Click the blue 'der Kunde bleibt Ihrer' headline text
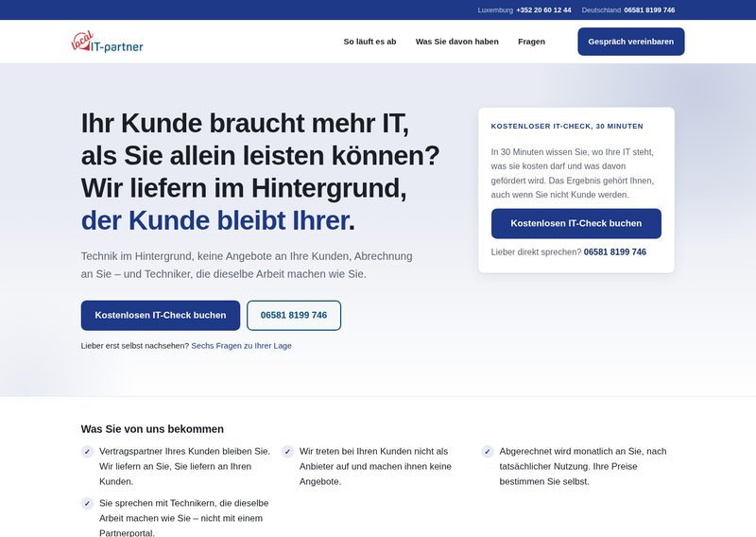The width and height of the screenshot is (756, 537). 215,220
